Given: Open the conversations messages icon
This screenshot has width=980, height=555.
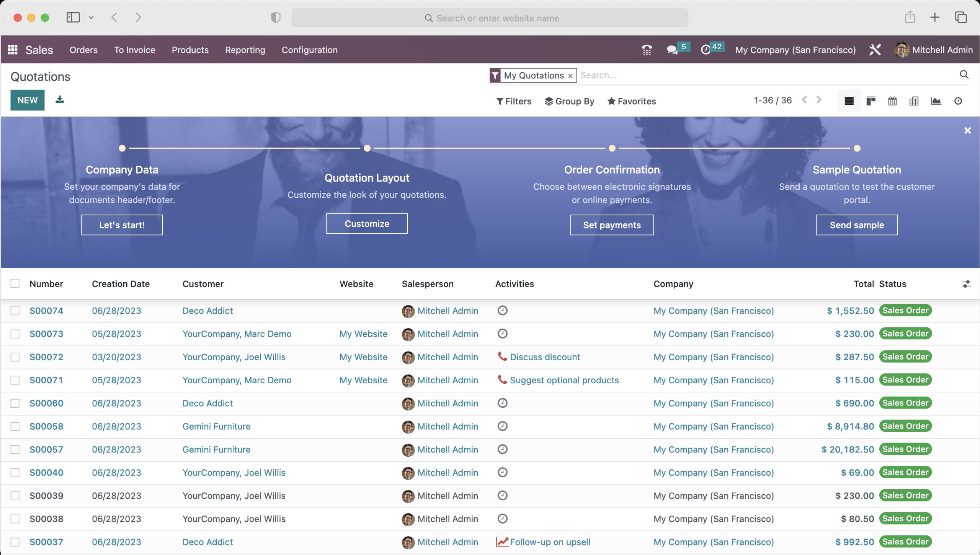Looking at the screenshot, I should point(672,50).
